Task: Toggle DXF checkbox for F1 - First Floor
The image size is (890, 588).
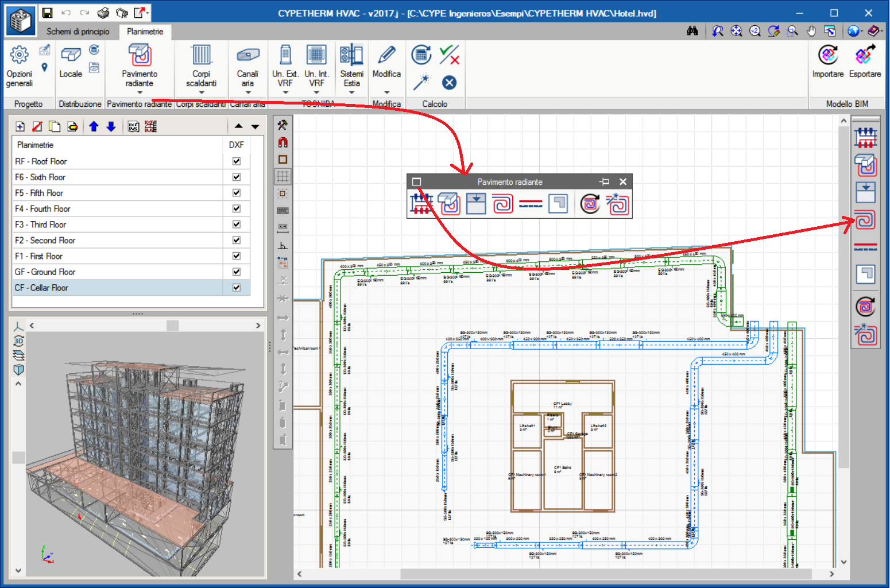Action: click(x=237, y=256)
